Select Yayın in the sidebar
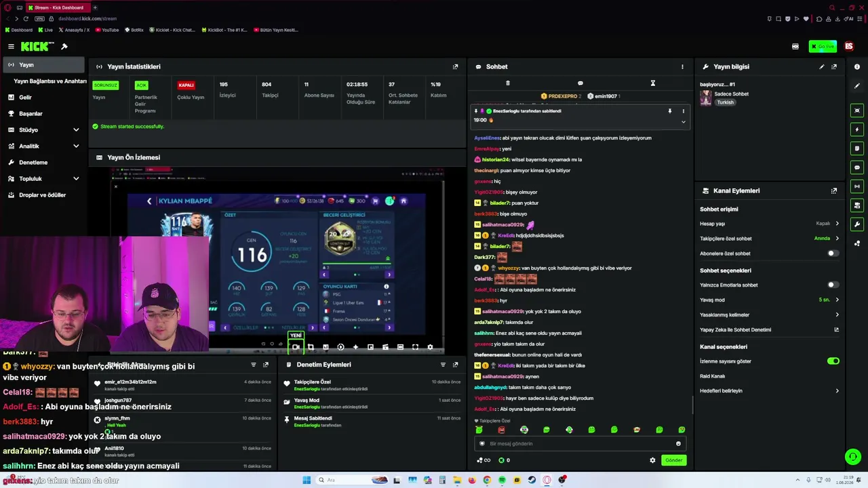The height and width of the screenshot is (488, 868). tap(43, 65)
